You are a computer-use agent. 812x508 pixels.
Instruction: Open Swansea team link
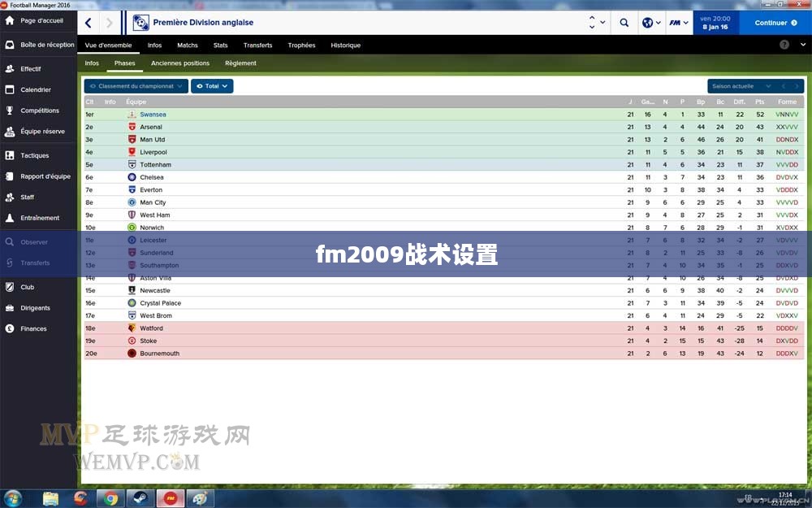pos(153,115)
